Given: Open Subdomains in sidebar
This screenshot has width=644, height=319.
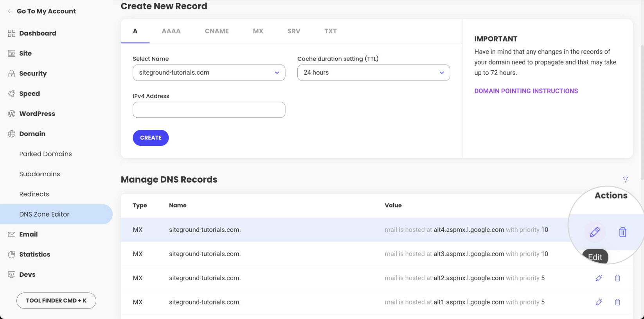Looking at the screenshot, I should 40,174.
